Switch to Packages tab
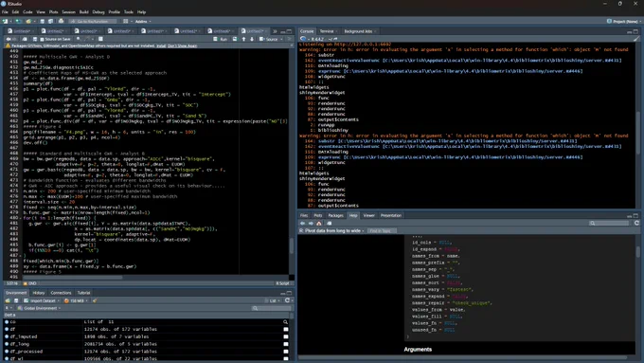Screen dimensions: 644x363 coord(335,215)
